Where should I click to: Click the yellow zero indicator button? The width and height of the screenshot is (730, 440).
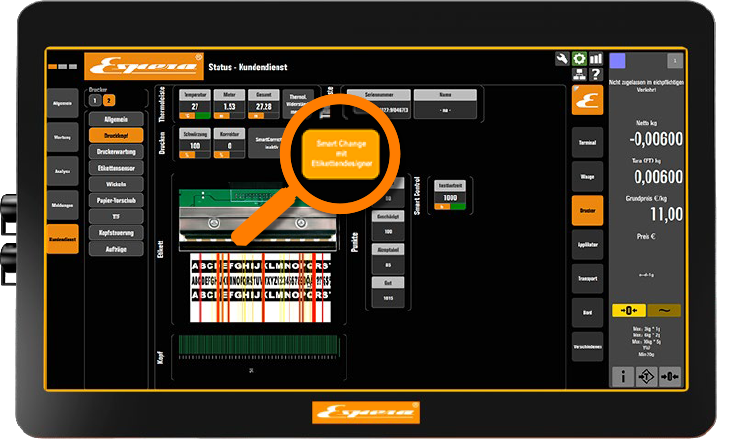tap(629, 310)
